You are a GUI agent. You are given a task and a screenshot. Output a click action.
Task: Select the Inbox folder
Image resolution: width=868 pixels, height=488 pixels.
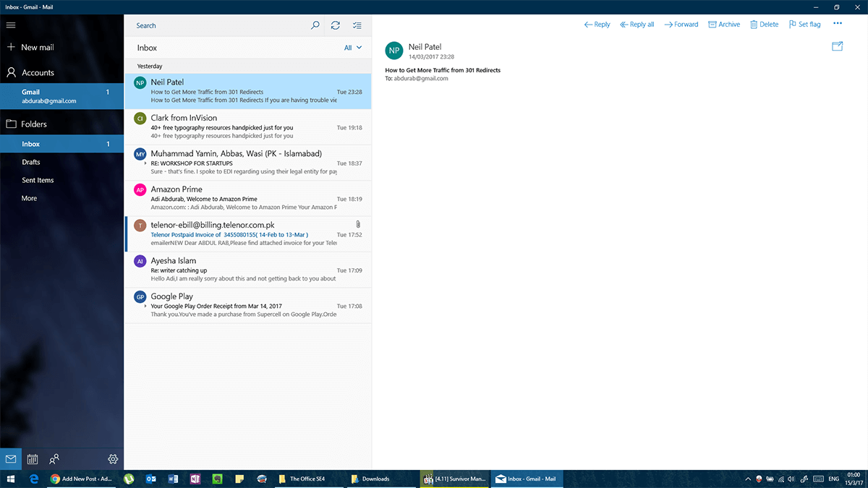coord(62,144)
